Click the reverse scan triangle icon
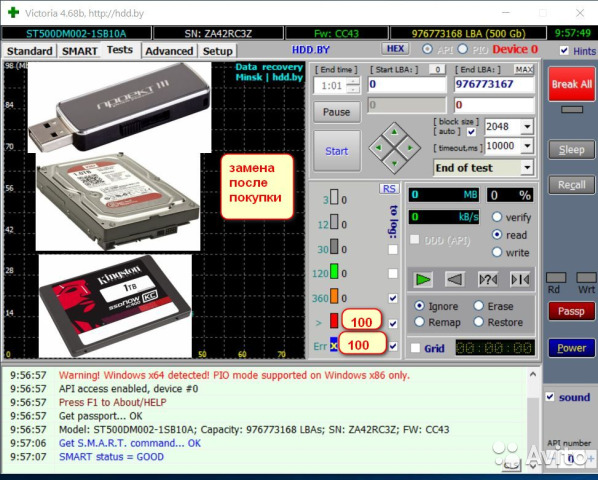This screenshot has height=480, width=598. [455, 279]
